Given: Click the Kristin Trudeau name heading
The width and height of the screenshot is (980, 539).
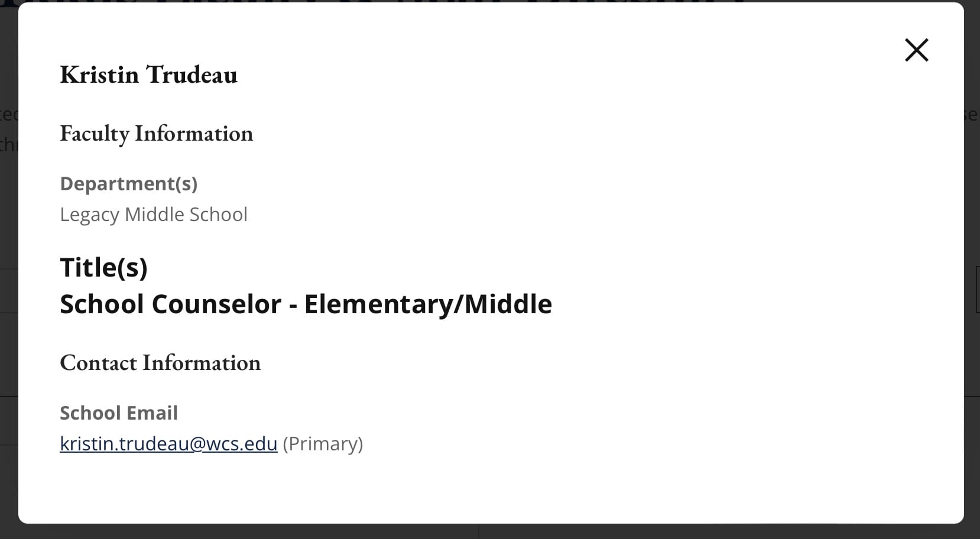Looking at the screenshot, I should 148,74.
